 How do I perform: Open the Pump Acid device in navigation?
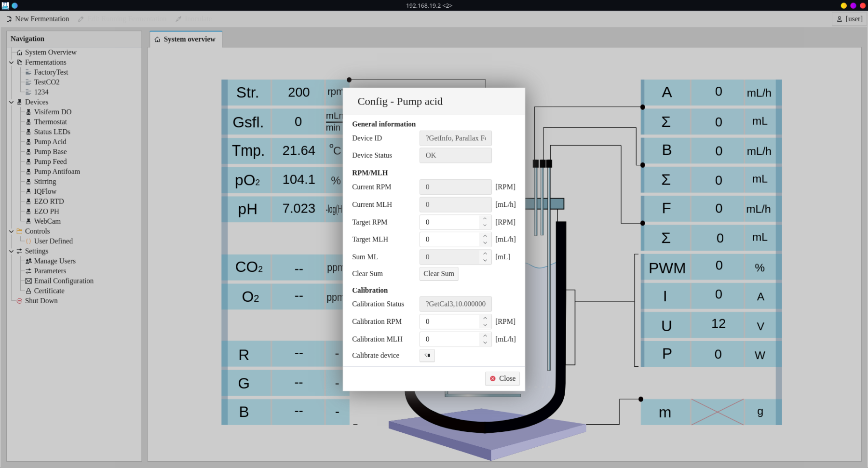[x=50, y=142]
